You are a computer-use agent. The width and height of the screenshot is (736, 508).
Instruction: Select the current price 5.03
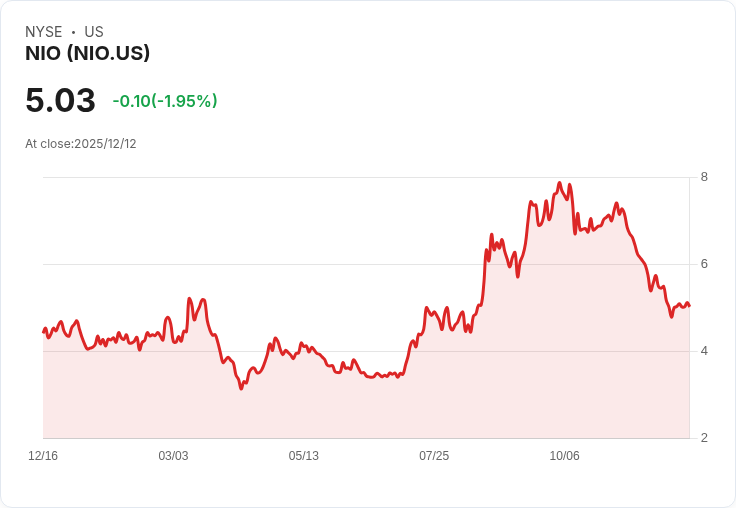pos(61,100)
